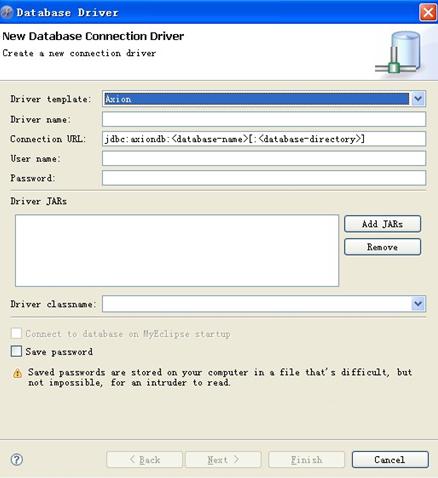Screen dimensions: 438x478
Task: Click inside the Driver JARs list box
Action: point(177,250)
